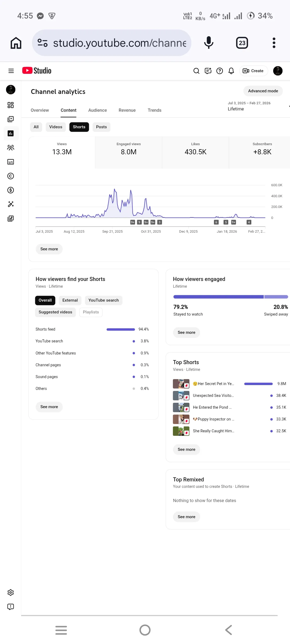Open the browser three-dot menu
The height and width of the screenshot is (644, 290).
[x=274, y=43]
